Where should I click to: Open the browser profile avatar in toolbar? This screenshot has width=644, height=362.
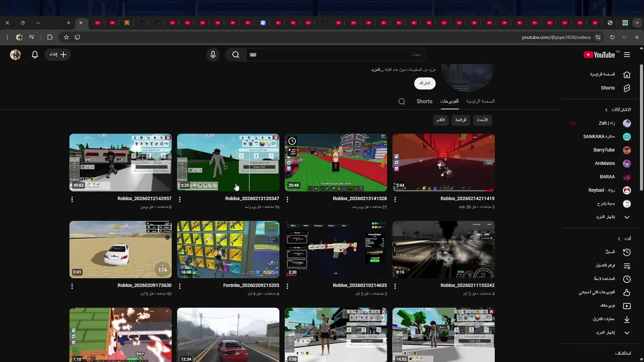[x=19, y=37]
